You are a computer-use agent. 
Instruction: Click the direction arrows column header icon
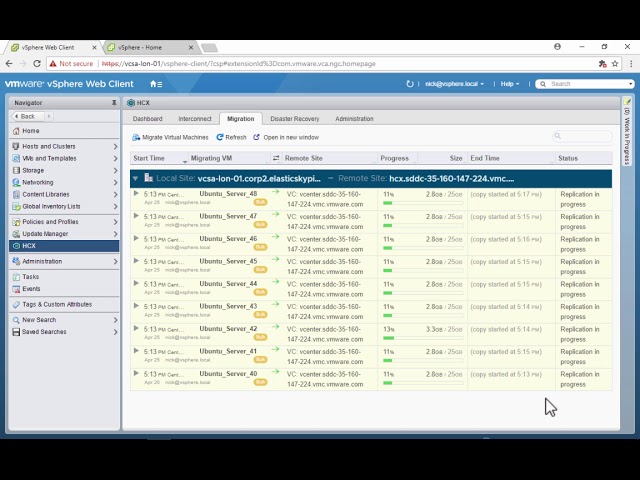point(276,158)
